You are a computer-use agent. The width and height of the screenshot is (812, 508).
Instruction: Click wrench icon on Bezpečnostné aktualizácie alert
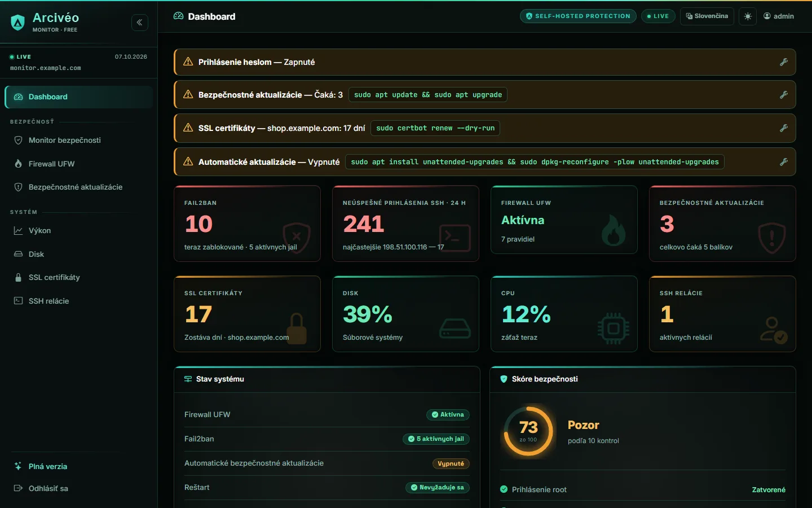(x=784, y=95)
